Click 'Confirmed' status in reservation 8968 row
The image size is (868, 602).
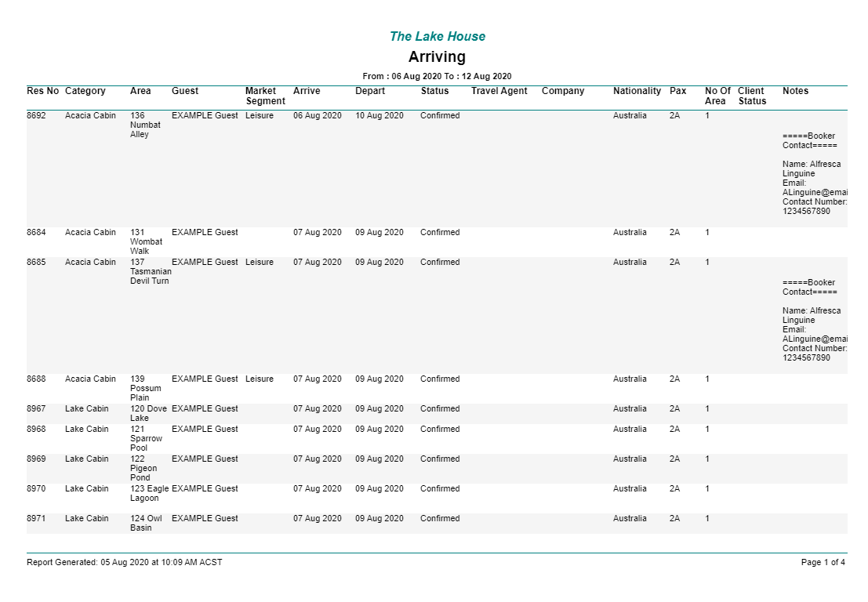(x=440, y=430)
